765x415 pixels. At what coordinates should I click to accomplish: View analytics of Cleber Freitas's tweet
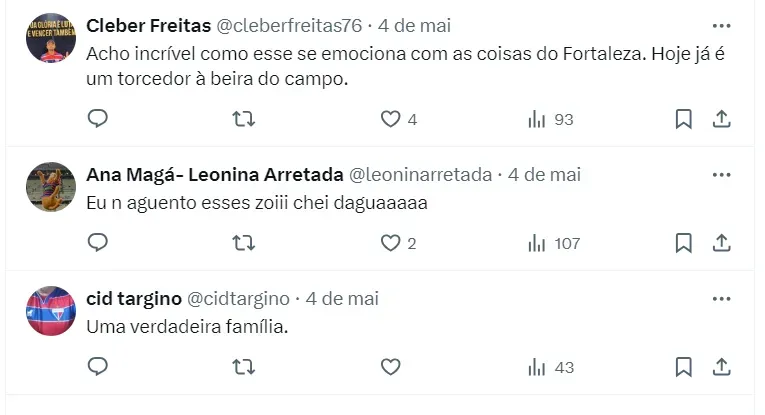[x=537, y=119]
